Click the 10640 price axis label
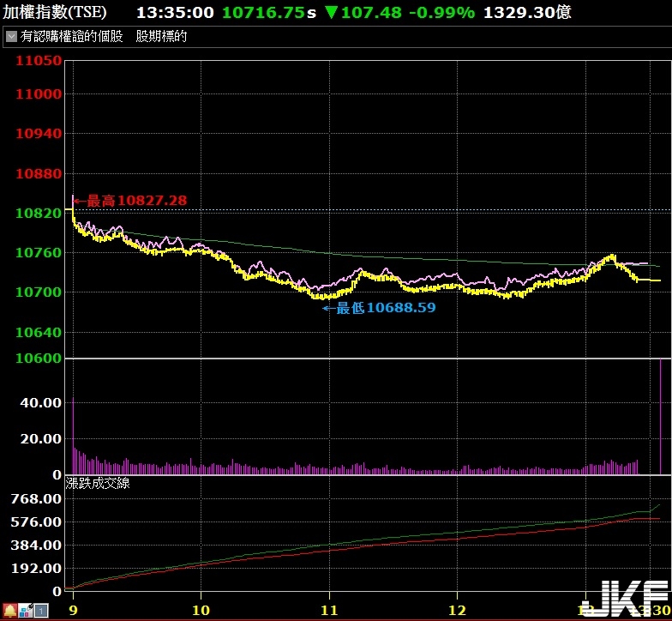672x621 pixels. click(39, 333)
